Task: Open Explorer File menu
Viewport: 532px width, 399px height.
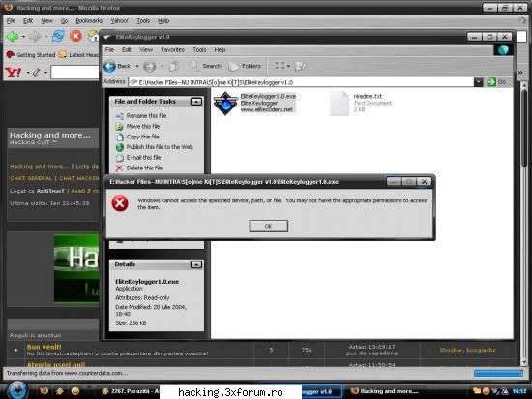Action: pyautogui.click(x=109, y=50)
